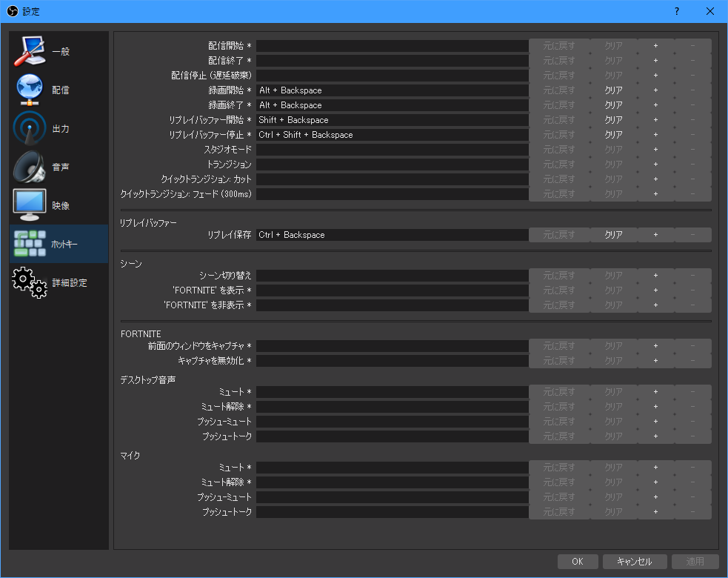The height and width of the screenshot is (578, 728).
Task: Click the 録画開始 field showing Alt + Backspace
Action: (x=393, y=90)
